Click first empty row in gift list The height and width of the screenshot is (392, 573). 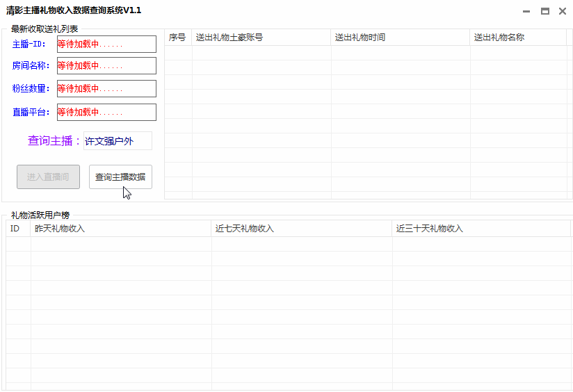pyautogui.click(x=365, y=53)
